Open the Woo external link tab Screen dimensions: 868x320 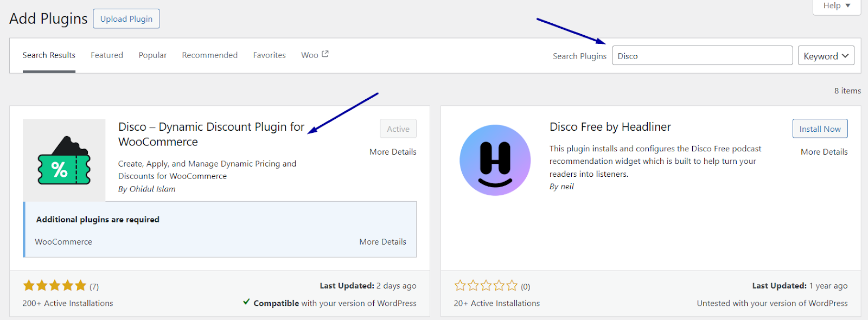click(x=315, y=55)
